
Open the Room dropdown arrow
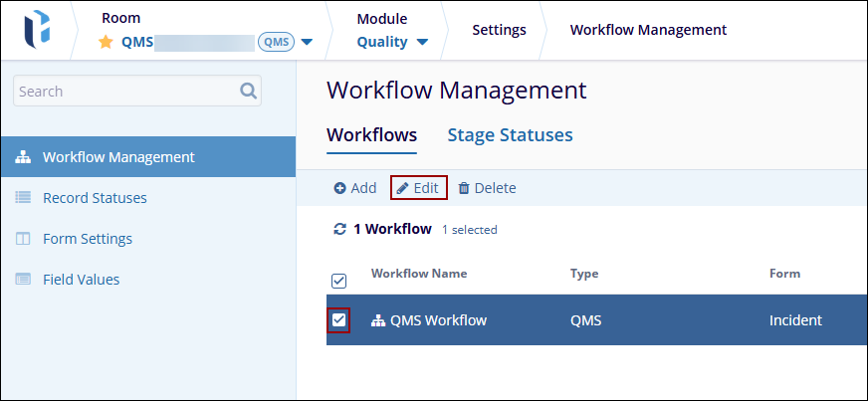tap(307, 42)
